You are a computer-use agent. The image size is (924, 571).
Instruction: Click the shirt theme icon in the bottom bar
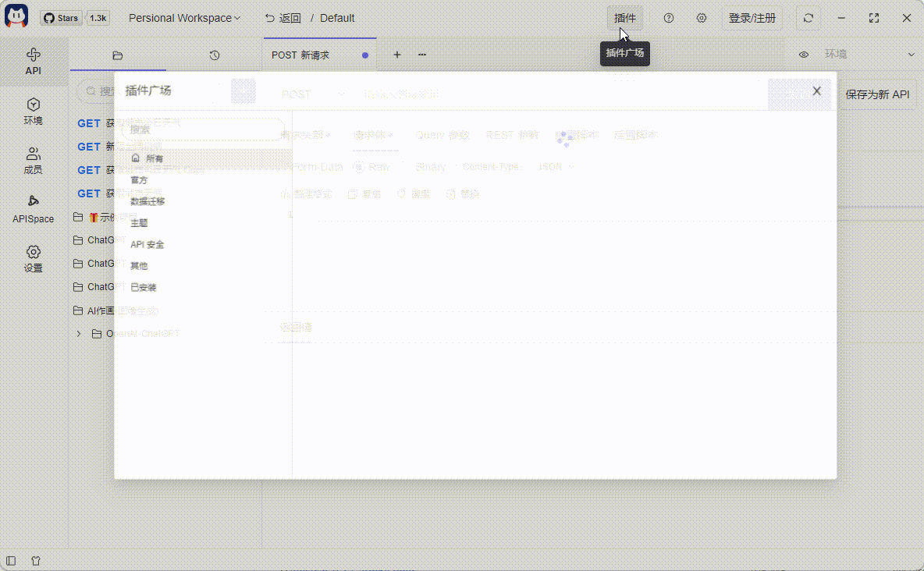[36, 561]
